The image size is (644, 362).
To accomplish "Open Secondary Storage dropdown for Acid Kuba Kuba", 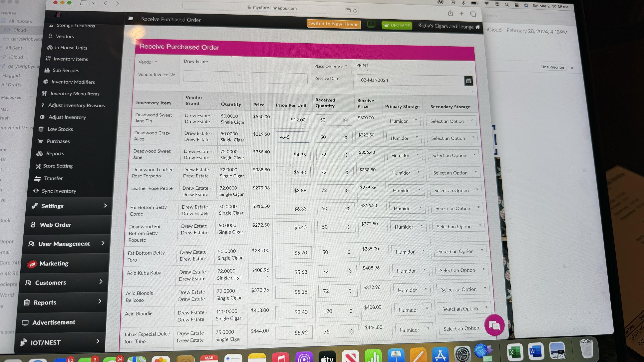I will 462,270.
